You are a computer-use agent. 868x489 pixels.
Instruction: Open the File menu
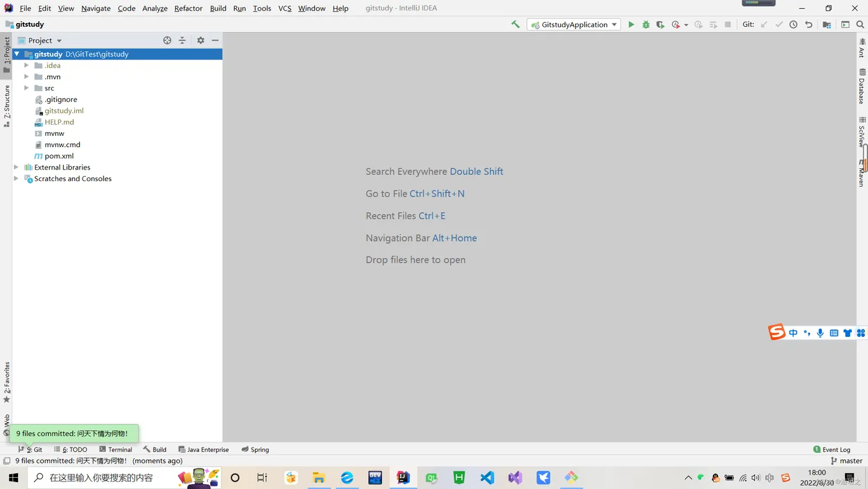pyautogui.click(x=25, y=8)
